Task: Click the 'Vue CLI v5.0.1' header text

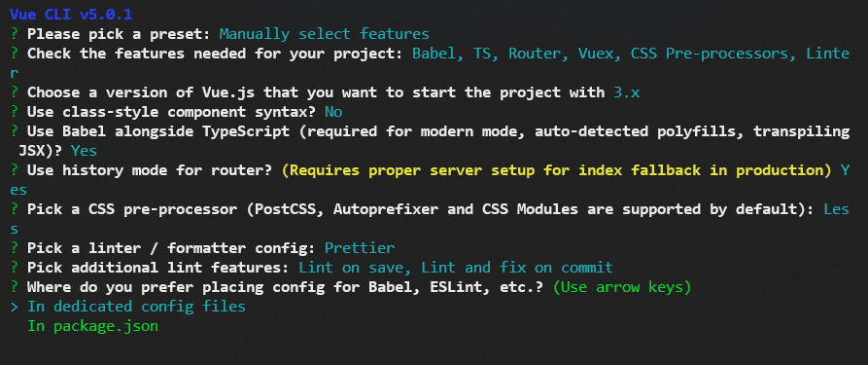Action: tap(71, 14)
